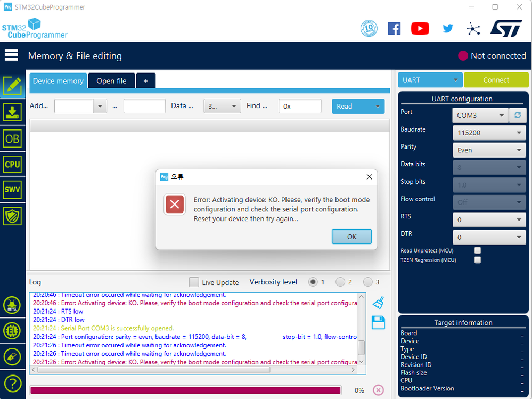
Task: Refresh the COM port list
Action: [518, 116]
